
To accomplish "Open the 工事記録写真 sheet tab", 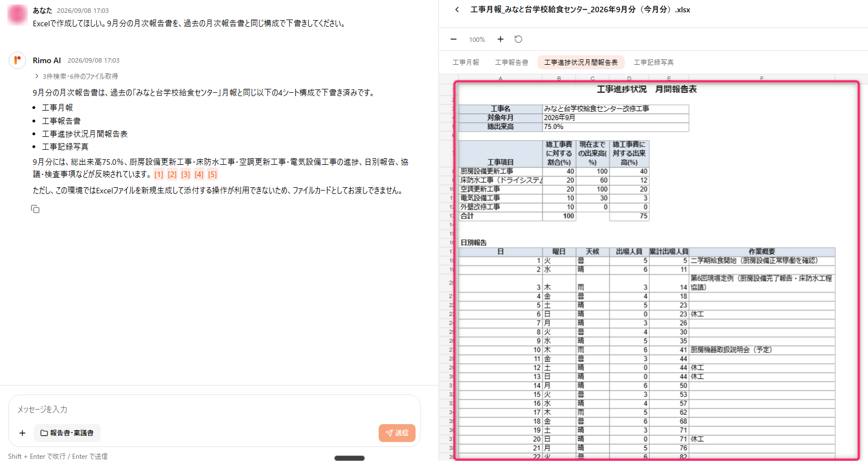I will [654, 63].
